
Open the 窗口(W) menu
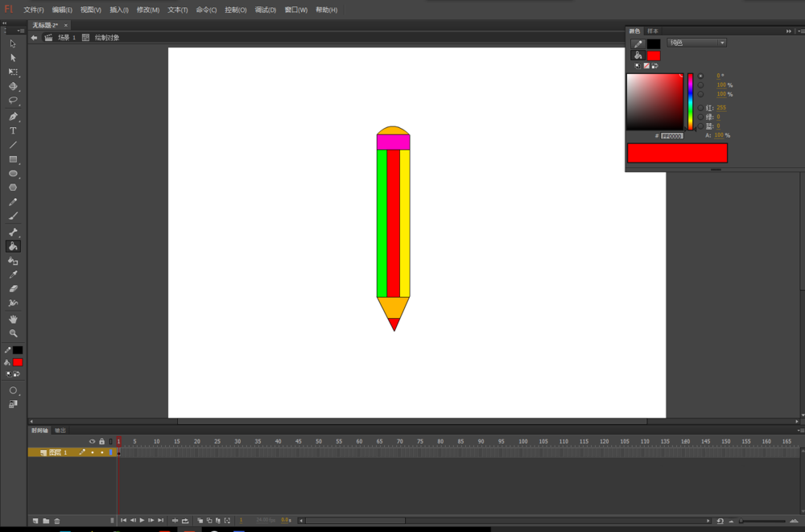tap(296, 10)
